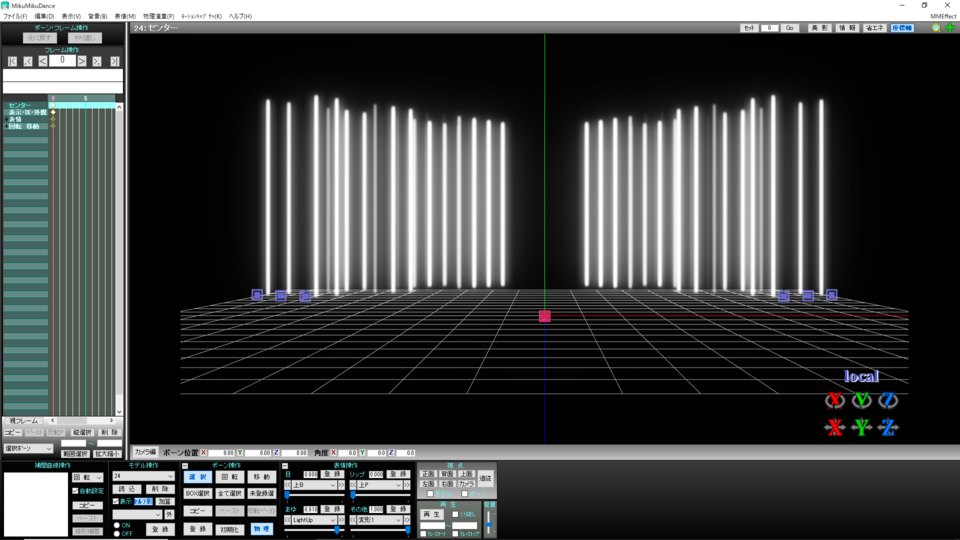Click the red X rotation axis icon
The height and width of the screenshot is (540, 960).
pos(834,400)
